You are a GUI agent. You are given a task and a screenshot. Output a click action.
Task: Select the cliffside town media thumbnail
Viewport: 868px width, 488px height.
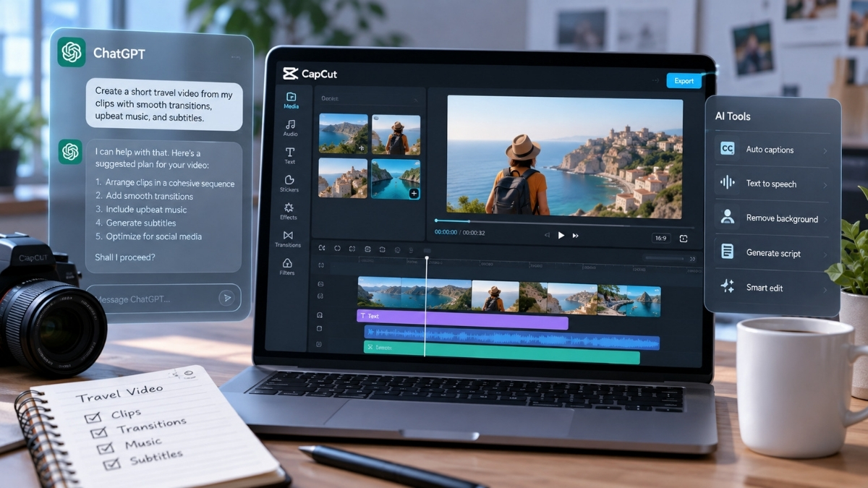pos(343,178)
